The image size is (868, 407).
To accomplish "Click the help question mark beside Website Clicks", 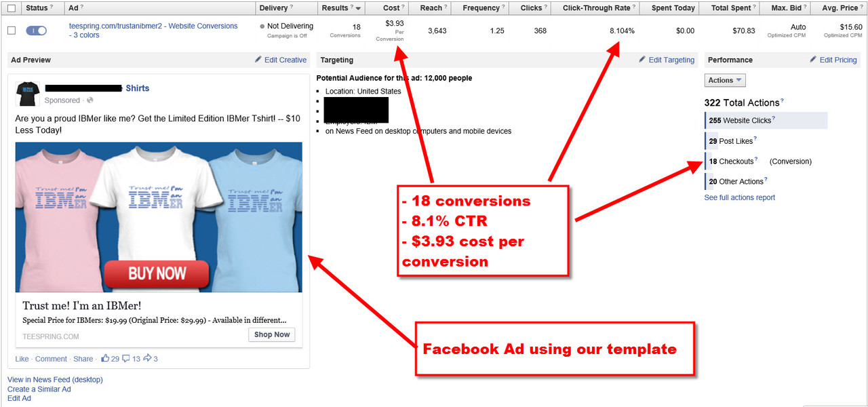I will coord(774,119).
